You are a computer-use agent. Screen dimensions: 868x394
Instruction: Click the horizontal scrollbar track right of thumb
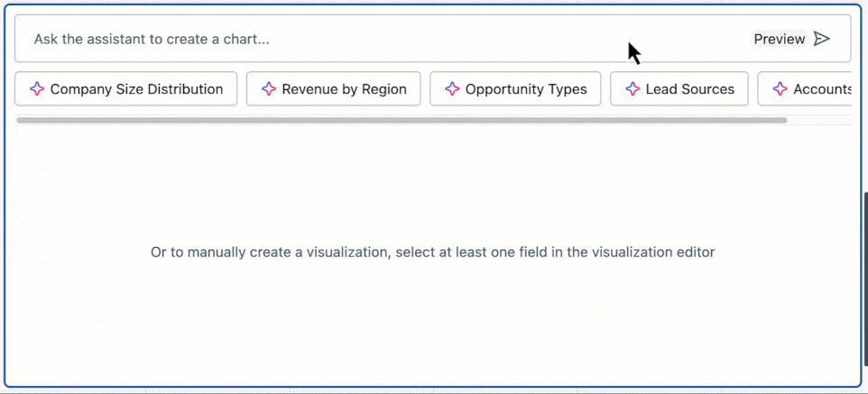[819, 120]
